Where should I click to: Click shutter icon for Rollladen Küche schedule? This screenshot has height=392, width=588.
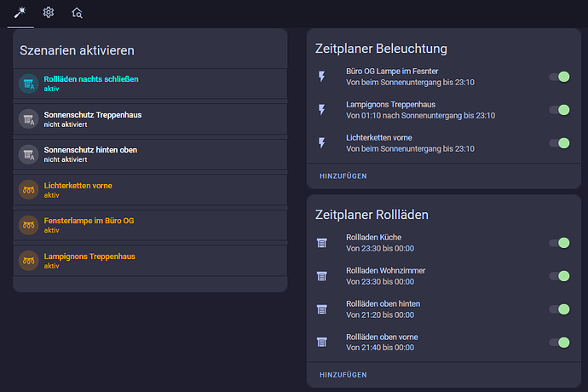322,243
